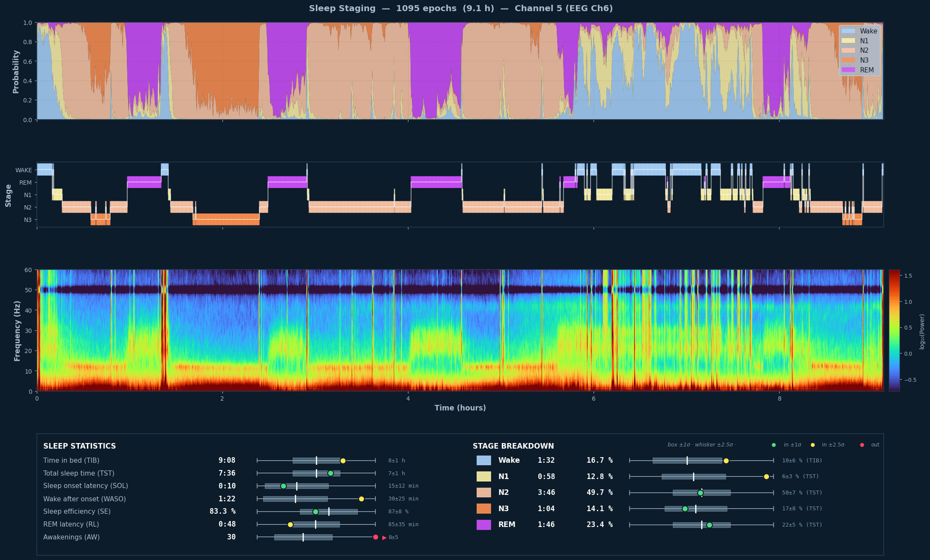Click the REM duration '1:46'
The image size is (930, 560).
point(546,524)
